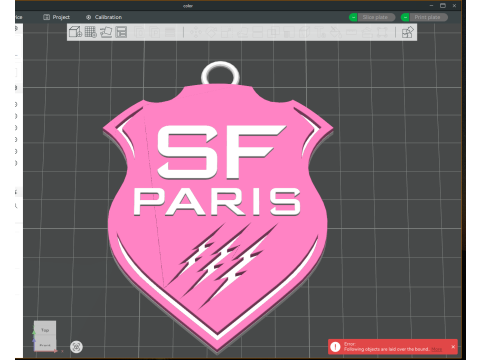The image size is (480, 360).
Task: Click the error exclamation icon
Action: coord(335,347)
